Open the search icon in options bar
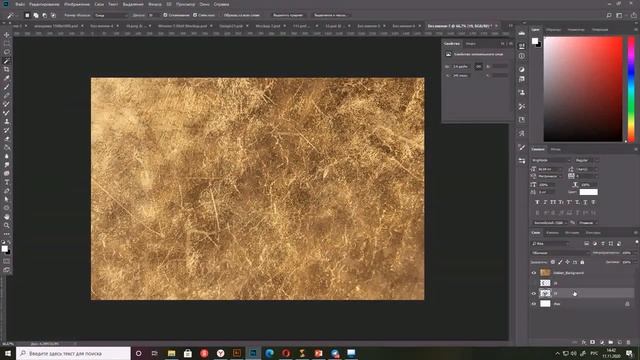This screenshot has height=360, width=640. click(609, 15)
